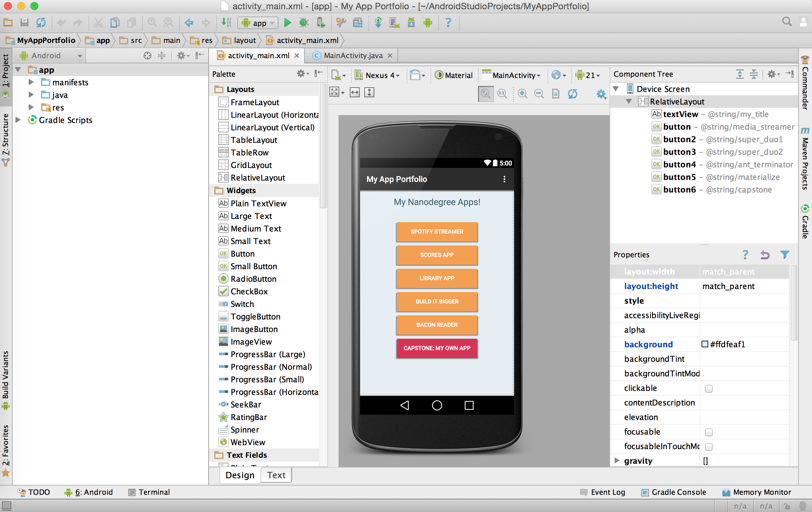Open the TODO tool window

(33, 492)
